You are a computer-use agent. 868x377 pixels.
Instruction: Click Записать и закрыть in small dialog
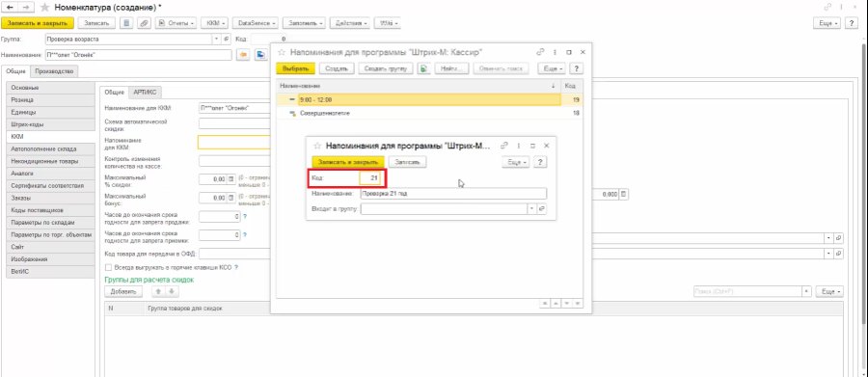pos(347,162)
